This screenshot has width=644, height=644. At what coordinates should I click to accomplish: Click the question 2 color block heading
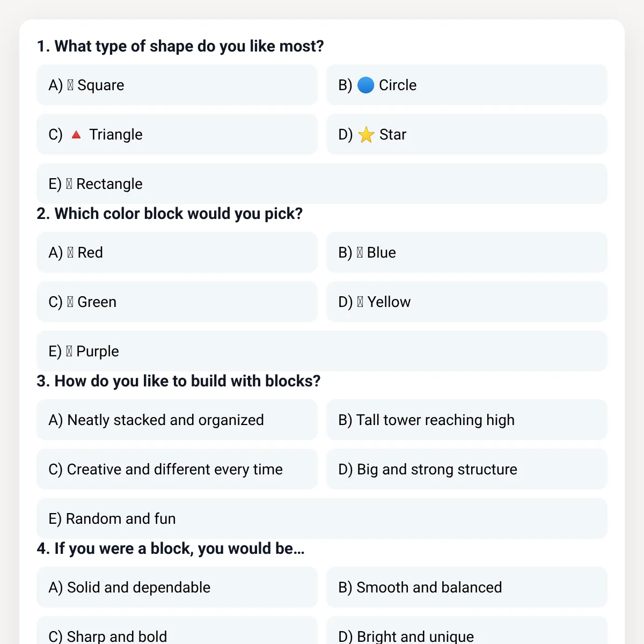[170, 214]
